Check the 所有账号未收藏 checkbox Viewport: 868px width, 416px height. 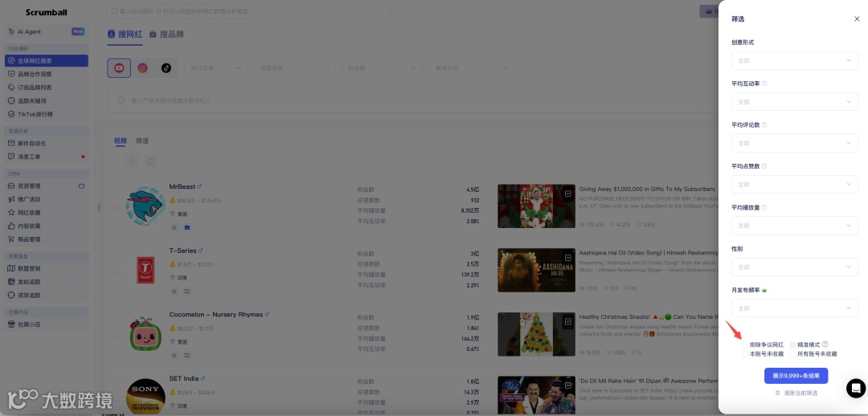[793, 354]
